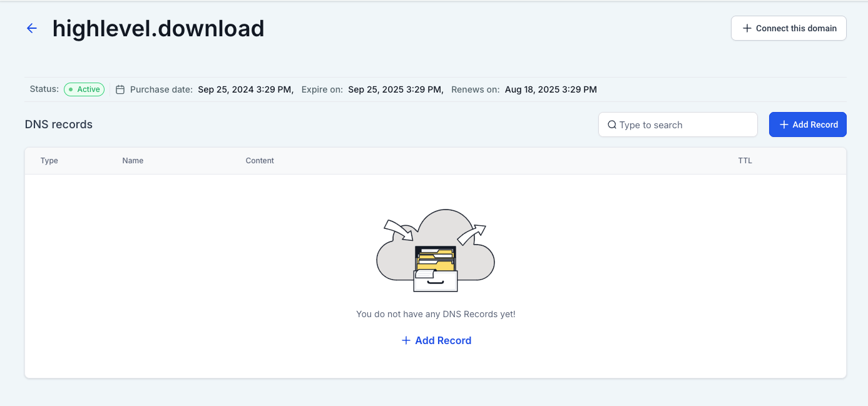868x406 pixels.
Task: Click expiry date Sep 25, 2025 3:29 PM
Action: click(x=396, y=89)
